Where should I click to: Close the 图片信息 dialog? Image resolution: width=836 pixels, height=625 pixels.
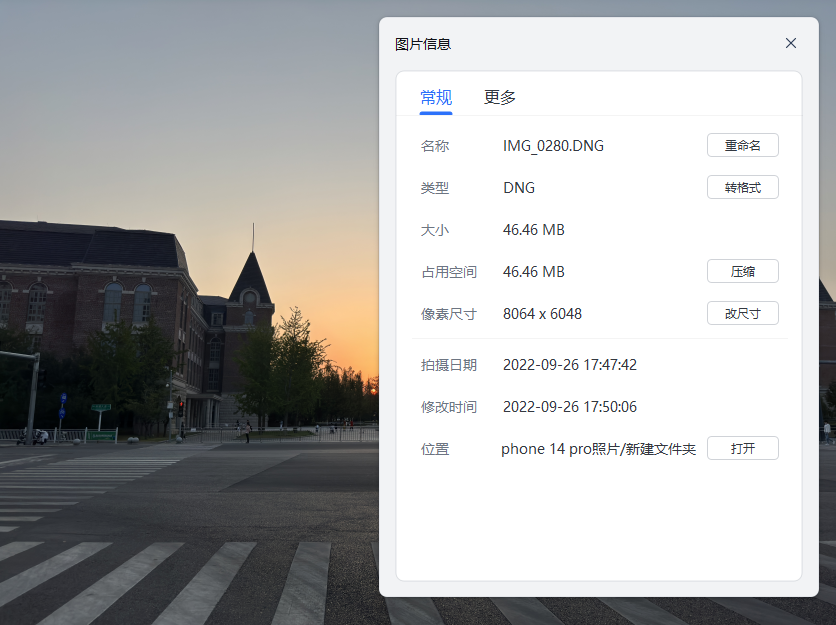coord(791,43)
